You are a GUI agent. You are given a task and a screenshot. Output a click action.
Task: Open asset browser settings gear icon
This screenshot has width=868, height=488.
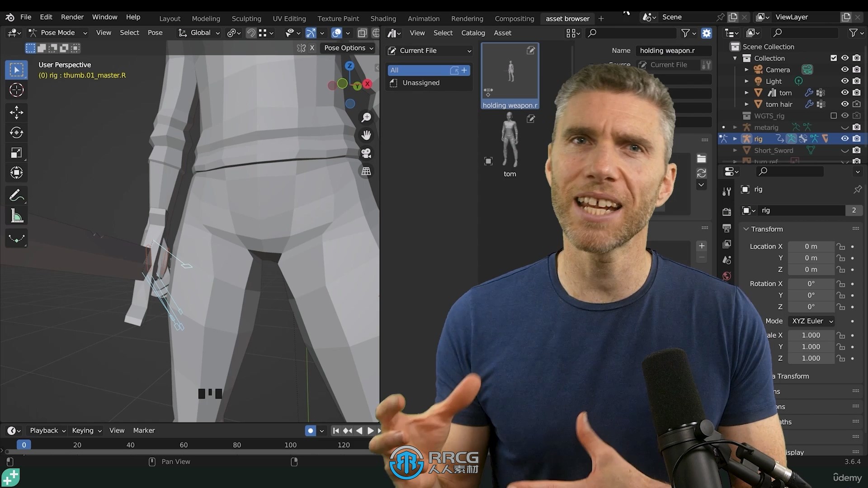707,33
